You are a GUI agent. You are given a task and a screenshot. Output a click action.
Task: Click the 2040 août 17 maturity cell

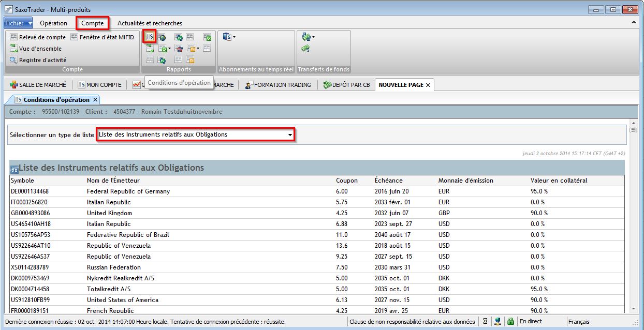(392, 235)
